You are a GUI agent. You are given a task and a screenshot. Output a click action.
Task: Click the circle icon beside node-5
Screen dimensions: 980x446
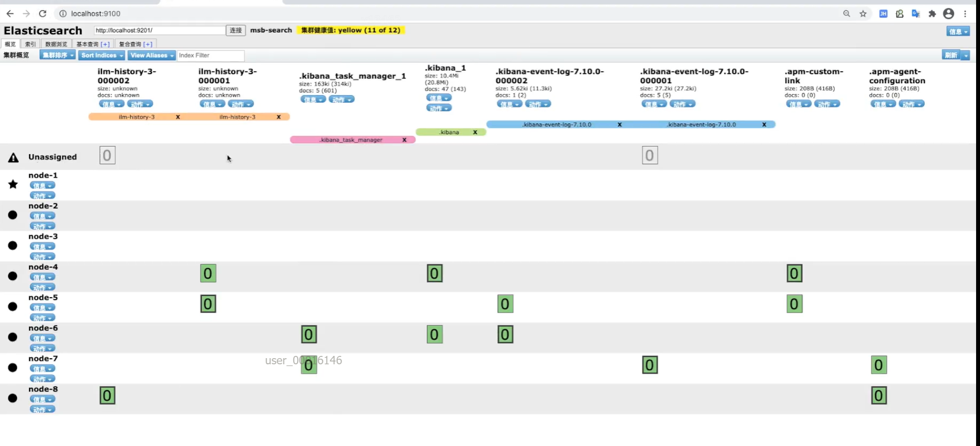click(x=13, y=307)
